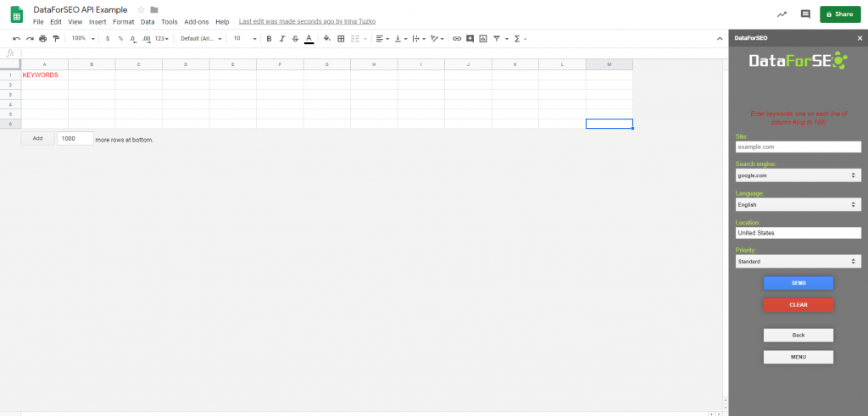Open the Help menu
This screenshot has height=416, width=868.
(x=222, y=22)
